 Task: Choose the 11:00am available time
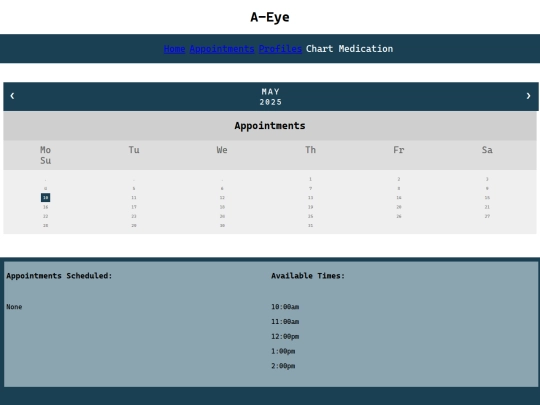285,322
